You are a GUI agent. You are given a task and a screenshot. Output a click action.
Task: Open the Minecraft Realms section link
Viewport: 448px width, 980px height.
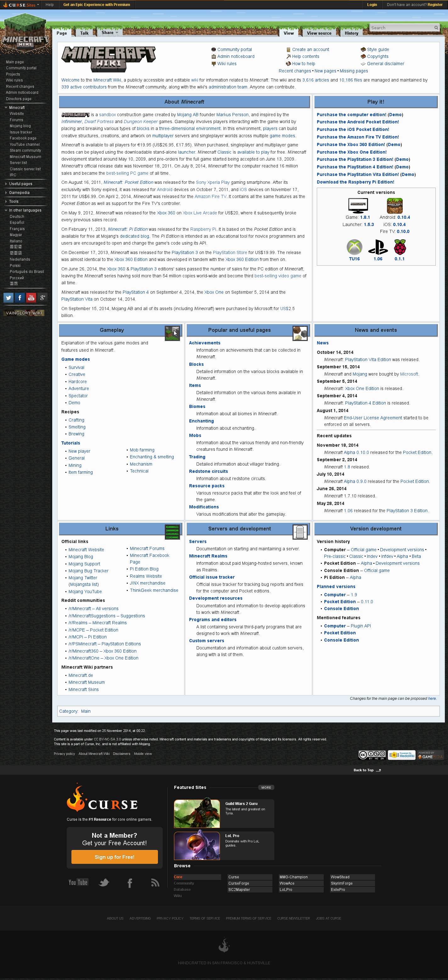click(x=208, y=556)
